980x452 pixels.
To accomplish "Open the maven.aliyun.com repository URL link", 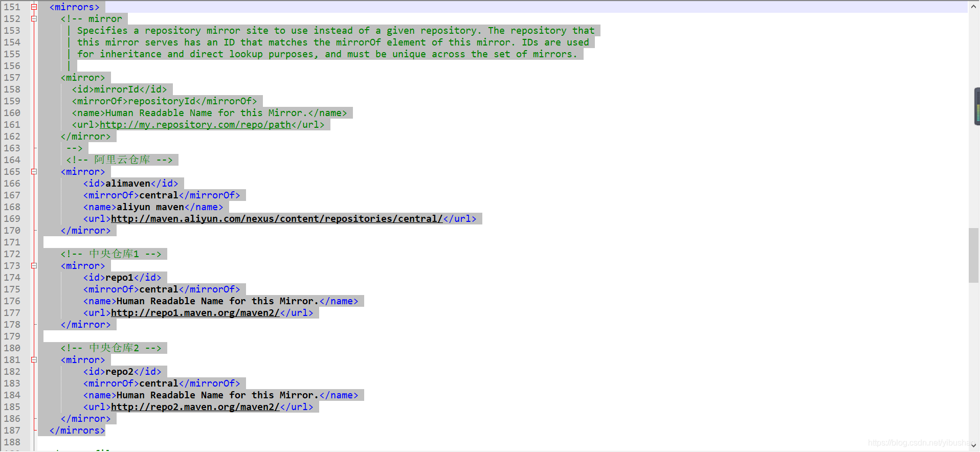I will (x=277, y=219).
